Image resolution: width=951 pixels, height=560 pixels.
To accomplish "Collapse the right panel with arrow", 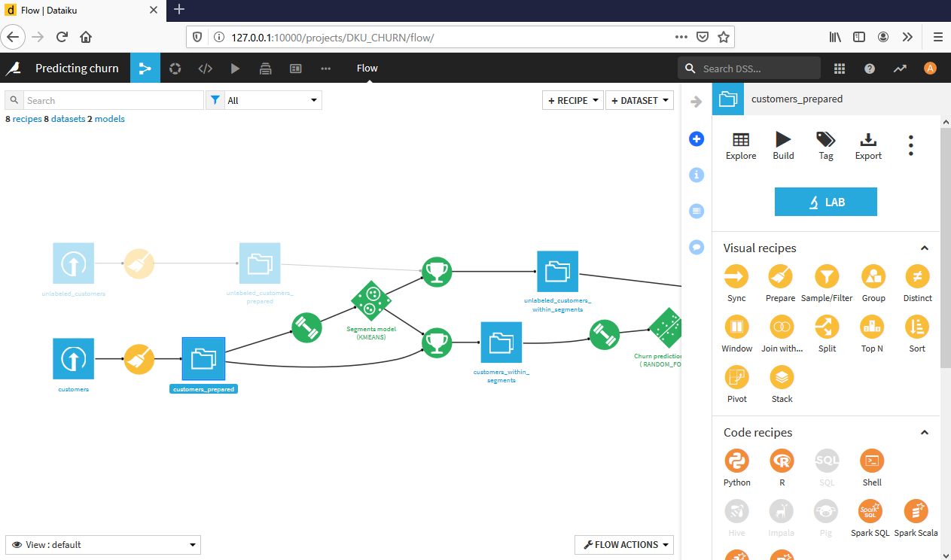I will [x=696, y=102].
